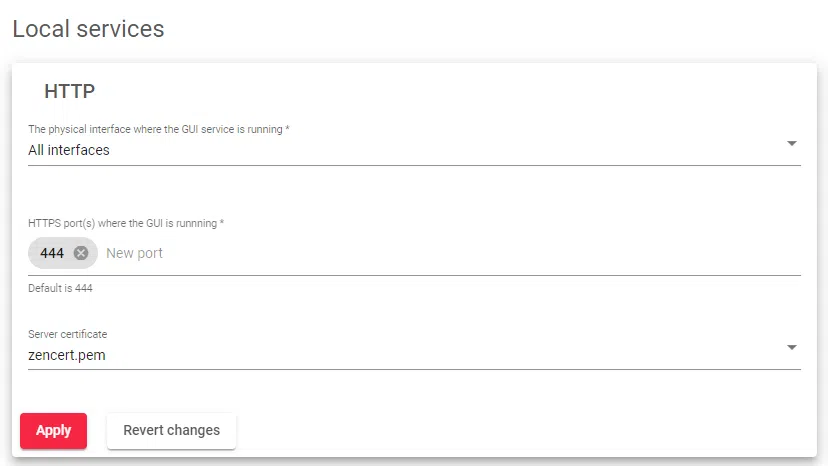Click the underline beneath zencert.pem
The width and height of the screenshot is (828, 466).
pos(414,369)
